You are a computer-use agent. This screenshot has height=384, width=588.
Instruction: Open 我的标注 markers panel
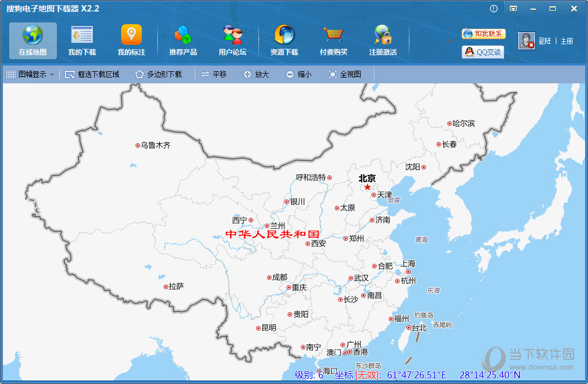click(x=131, y=41)
